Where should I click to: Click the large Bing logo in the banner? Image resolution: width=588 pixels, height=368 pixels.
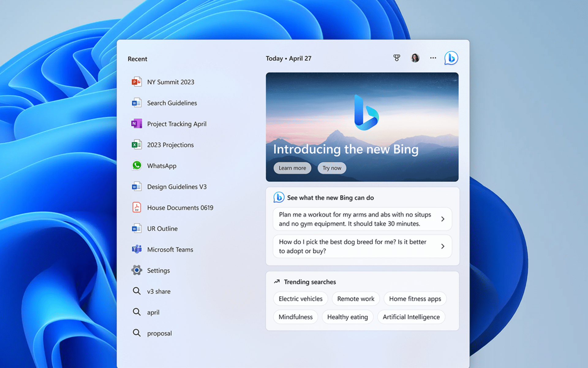click(x=366, y=113)
